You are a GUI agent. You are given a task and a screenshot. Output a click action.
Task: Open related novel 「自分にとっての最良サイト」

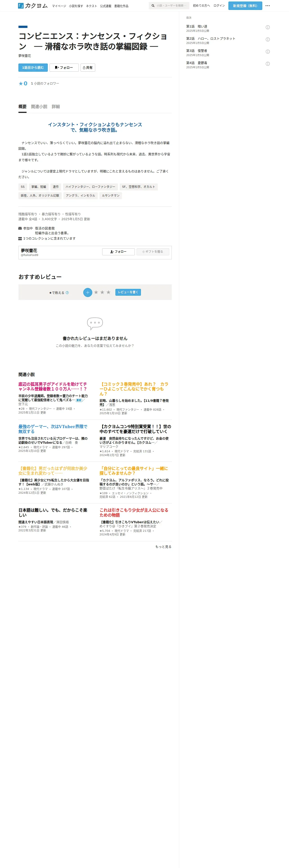[134, 471]
